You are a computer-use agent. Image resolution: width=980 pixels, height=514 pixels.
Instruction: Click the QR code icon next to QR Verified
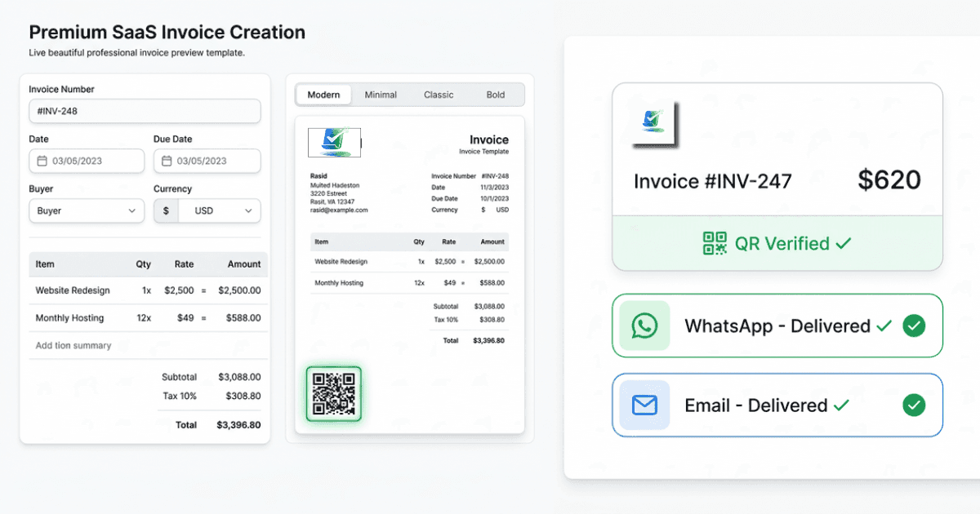714,243
